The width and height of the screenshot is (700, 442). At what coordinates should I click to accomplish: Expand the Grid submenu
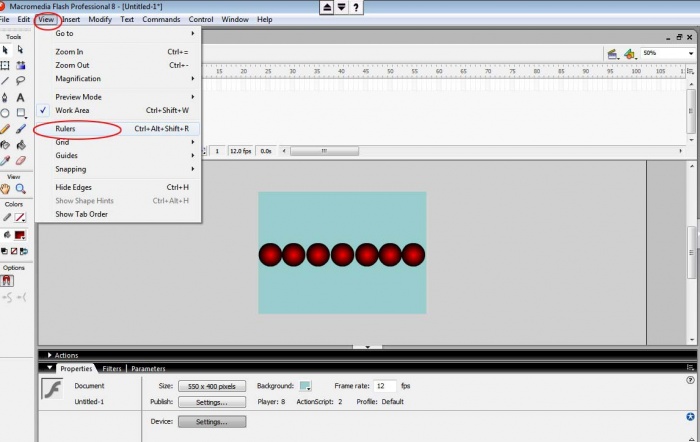tap(118, 142)
